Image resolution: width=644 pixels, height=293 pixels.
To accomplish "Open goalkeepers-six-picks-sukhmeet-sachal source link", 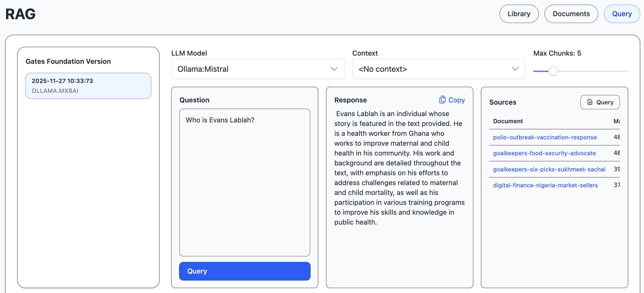I will (x=549, y=169).
